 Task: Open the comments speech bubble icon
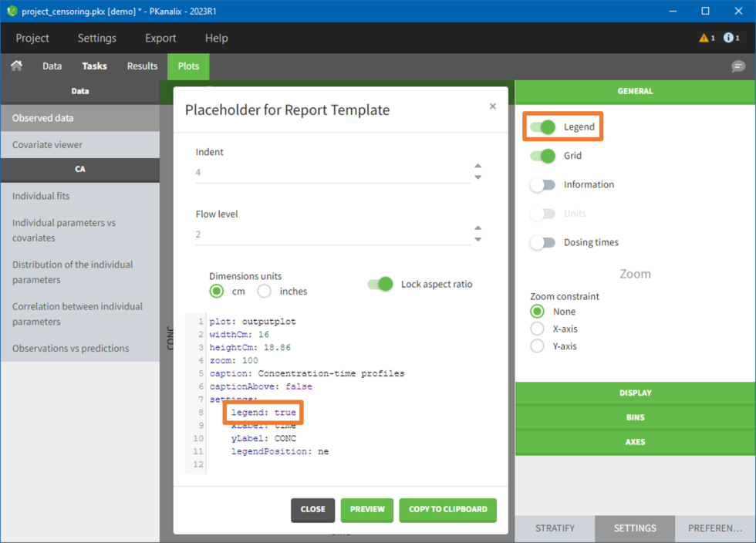[x=738, y=67]
